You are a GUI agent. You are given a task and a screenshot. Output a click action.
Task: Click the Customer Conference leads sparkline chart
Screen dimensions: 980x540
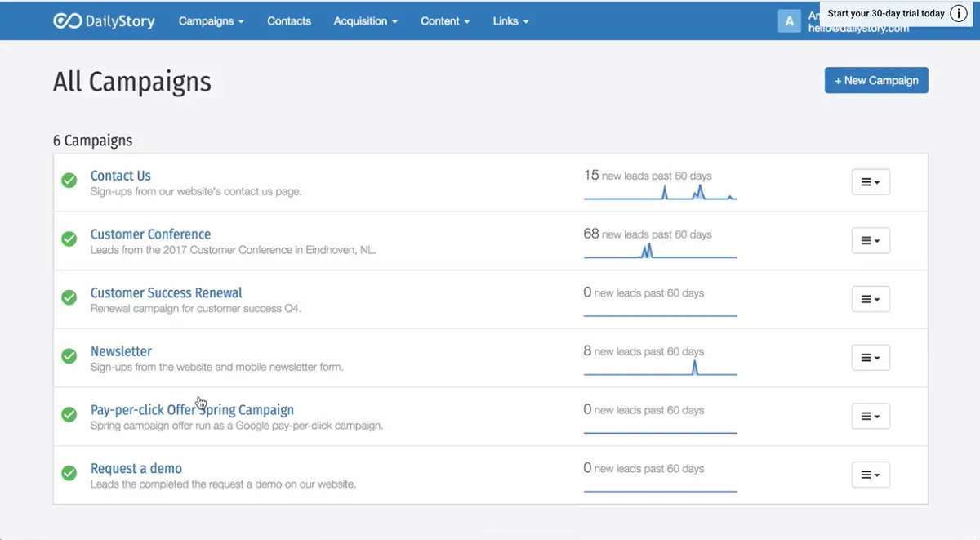coord(661,251)
